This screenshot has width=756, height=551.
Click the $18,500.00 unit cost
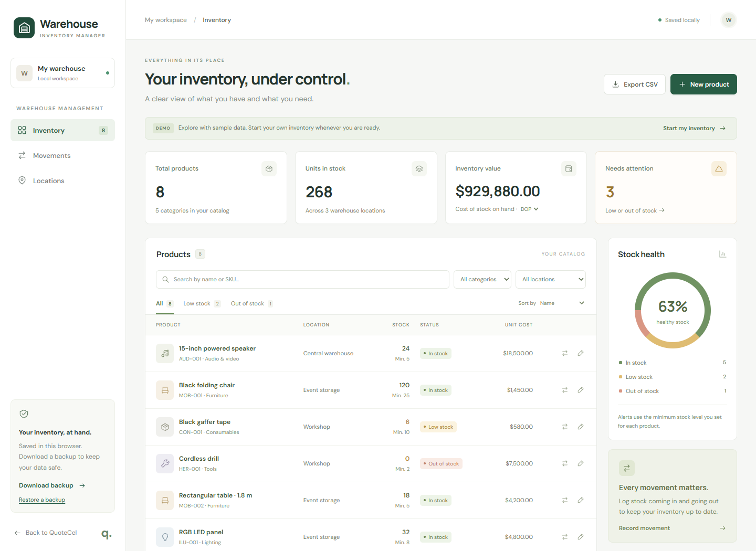point(518,353)
